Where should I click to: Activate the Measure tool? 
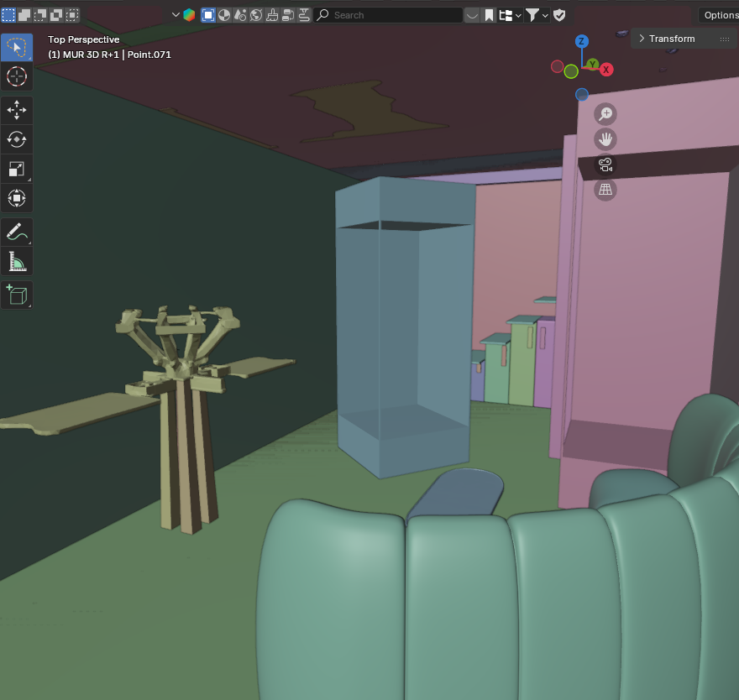17,262
